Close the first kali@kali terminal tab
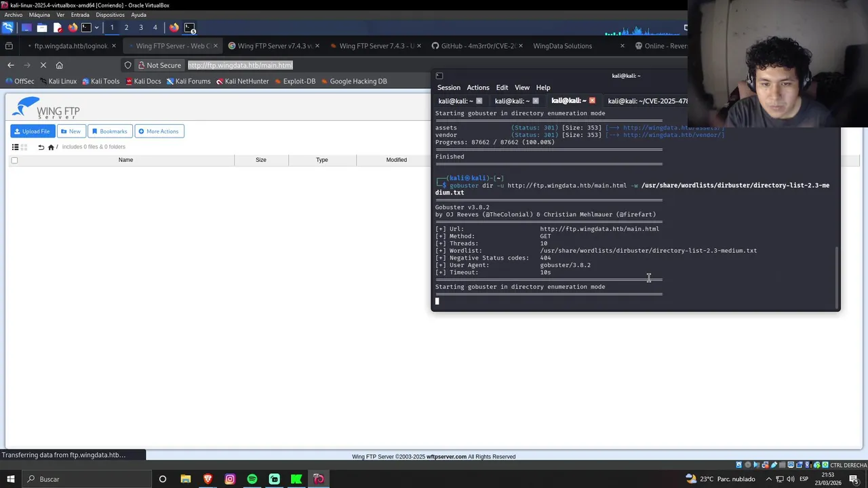Image resolution: width=868 pixels, height=488 pixels. pos(479,101)
